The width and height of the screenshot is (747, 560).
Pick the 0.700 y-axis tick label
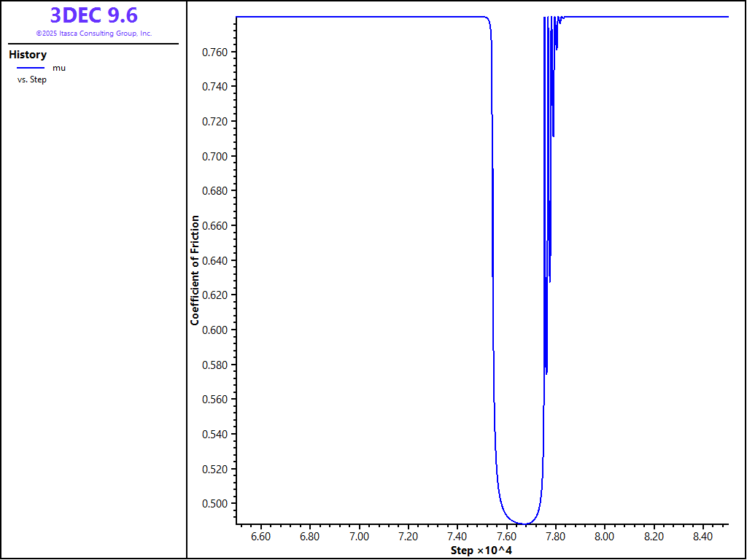tap(215, 156)
